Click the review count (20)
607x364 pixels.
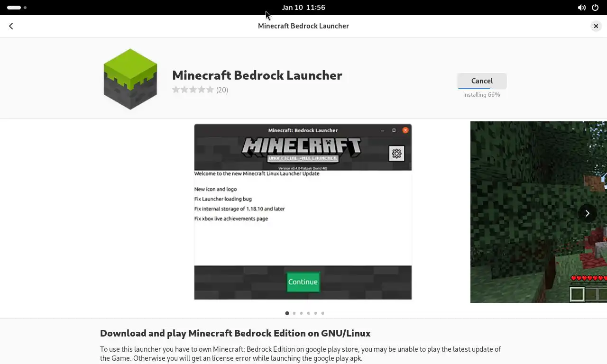(222, 90)
